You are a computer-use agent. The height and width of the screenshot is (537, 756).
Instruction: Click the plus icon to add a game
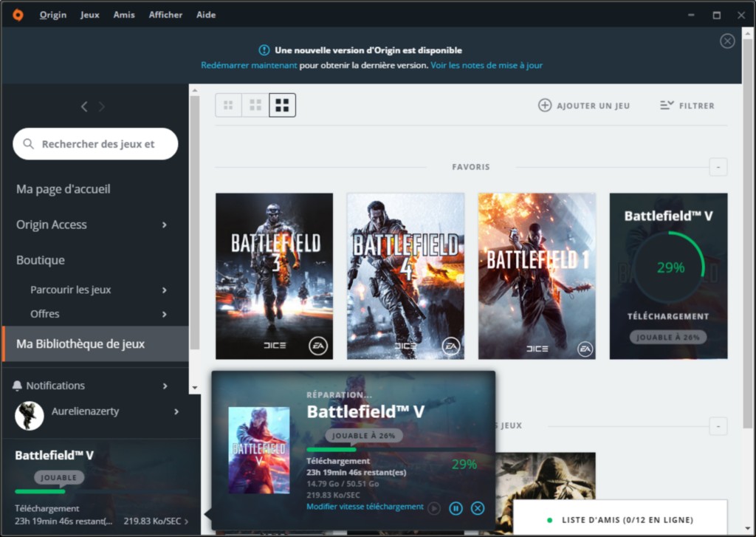click(x=545, y=105)
